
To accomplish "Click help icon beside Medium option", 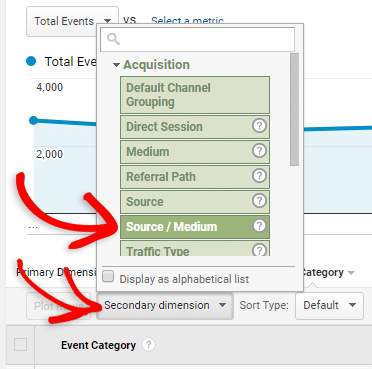I will pos(259,151).
